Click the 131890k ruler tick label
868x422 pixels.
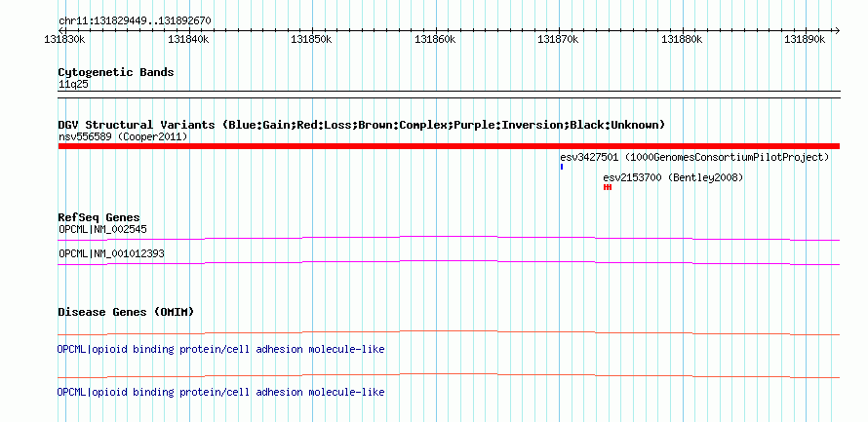tap(806, 40)
